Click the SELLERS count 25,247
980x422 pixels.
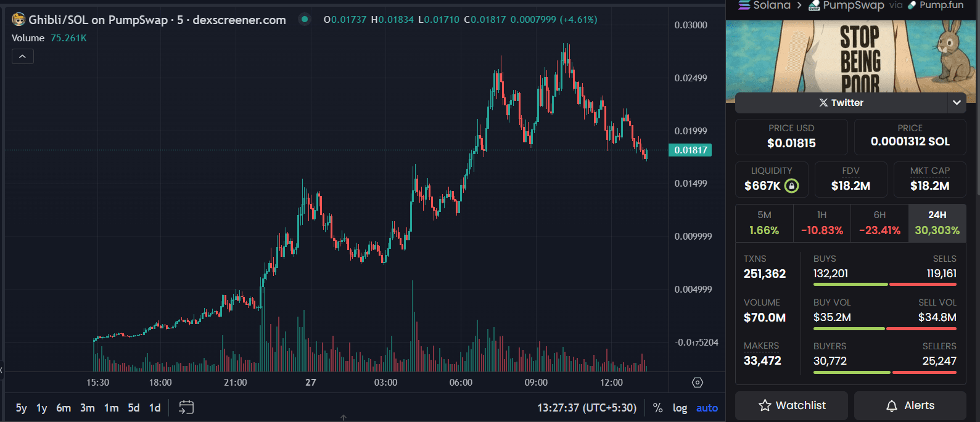click(939, 361)
